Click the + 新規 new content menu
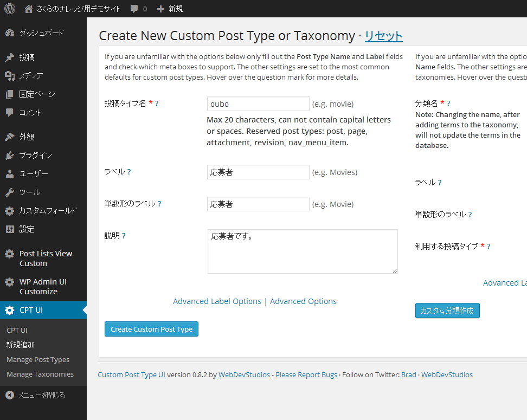Screen dimensions: 527x420 170,9
